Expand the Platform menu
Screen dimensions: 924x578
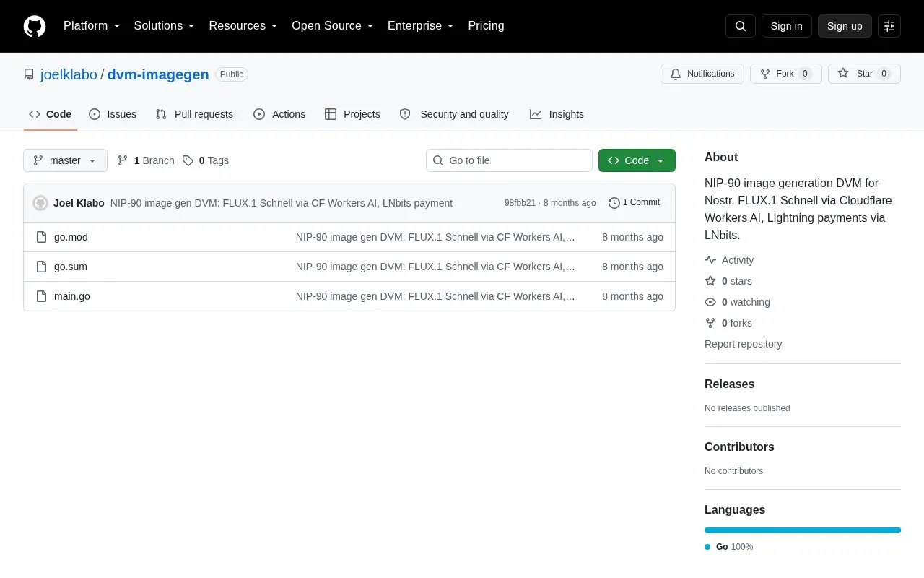(x=92, y=26)
